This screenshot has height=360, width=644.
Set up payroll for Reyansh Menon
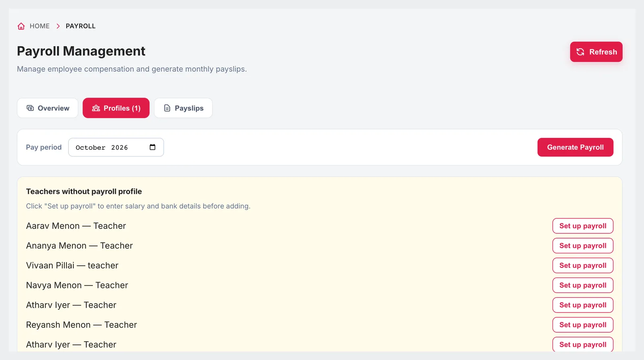click(583, 325)
